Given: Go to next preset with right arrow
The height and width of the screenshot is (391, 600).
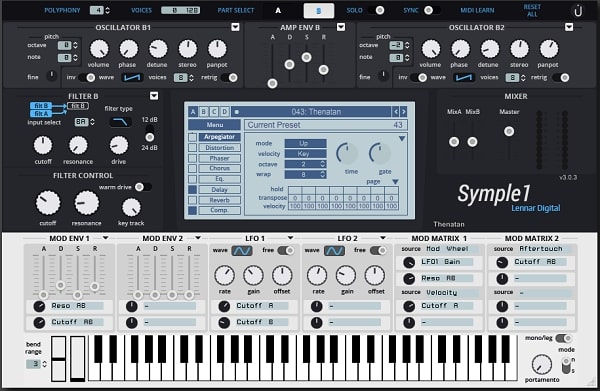Looking at the screenshot, I should pyautogui.click(x=403, y=112).
